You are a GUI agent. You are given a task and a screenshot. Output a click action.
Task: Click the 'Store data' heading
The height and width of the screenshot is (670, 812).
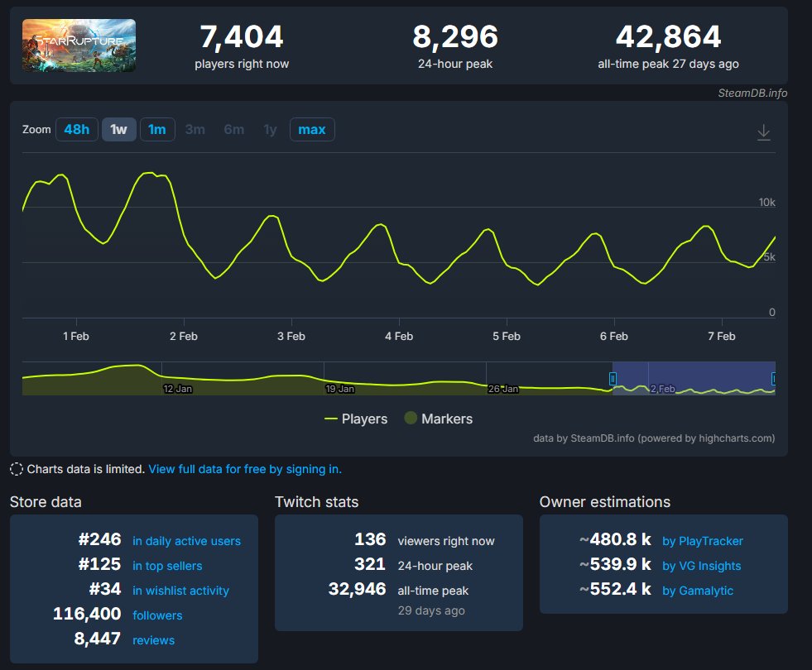pos(46,502)
